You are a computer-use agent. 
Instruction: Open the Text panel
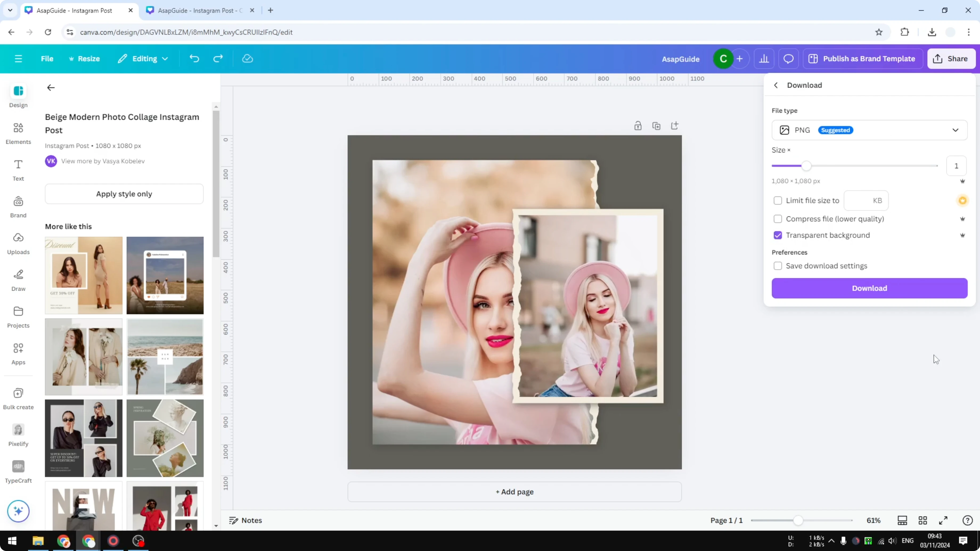[x=18, y=170]
